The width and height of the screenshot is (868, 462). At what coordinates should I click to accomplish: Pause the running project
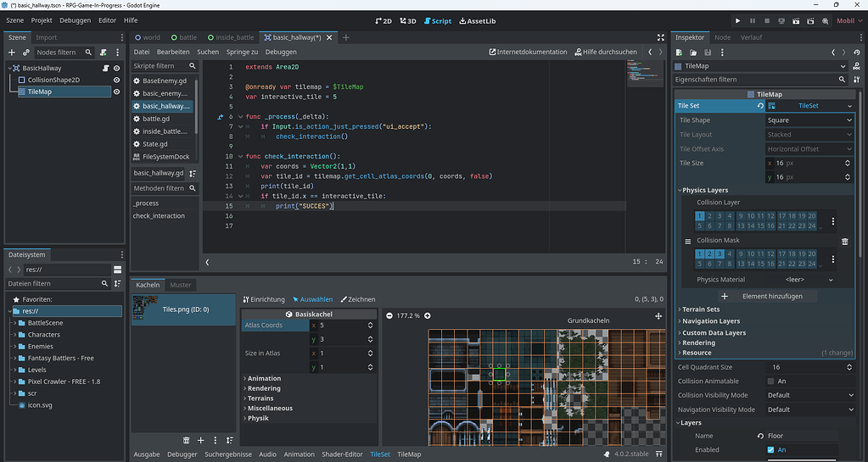[753, 21]
